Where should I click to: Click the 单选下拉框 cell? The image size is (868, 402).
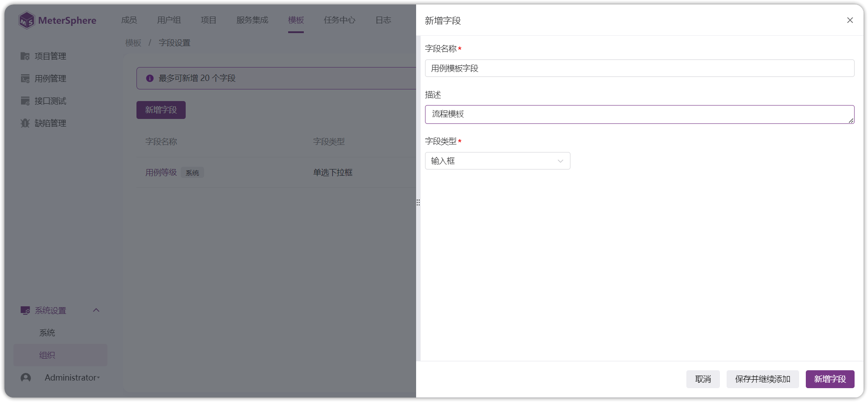coord(333,173)
